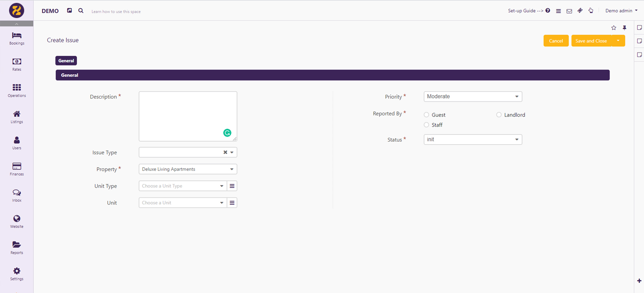The width and height of the screenshot is (644, 293).
Task: Expand the Save and Close arrow menu
Action: (618, 41)
